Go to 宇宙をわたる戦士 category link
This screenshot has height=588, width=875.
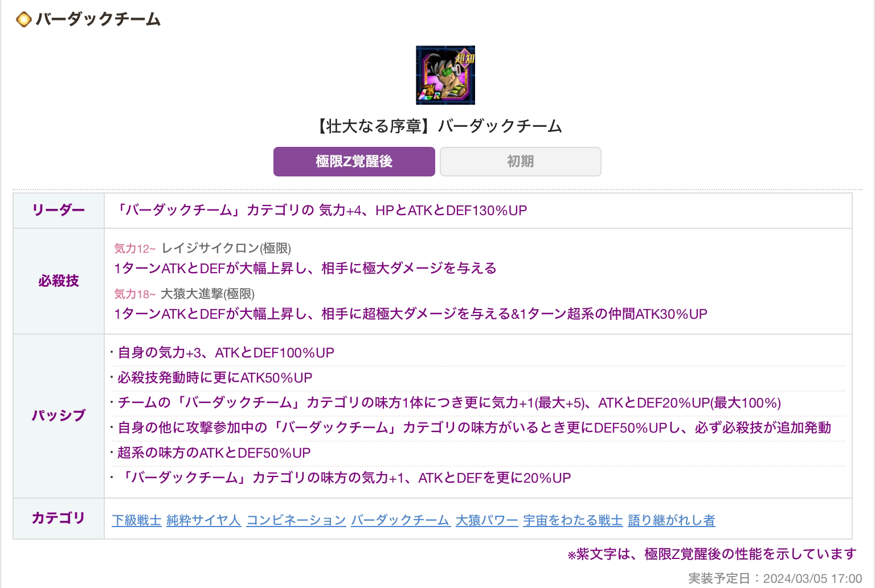tap(573, 520)
